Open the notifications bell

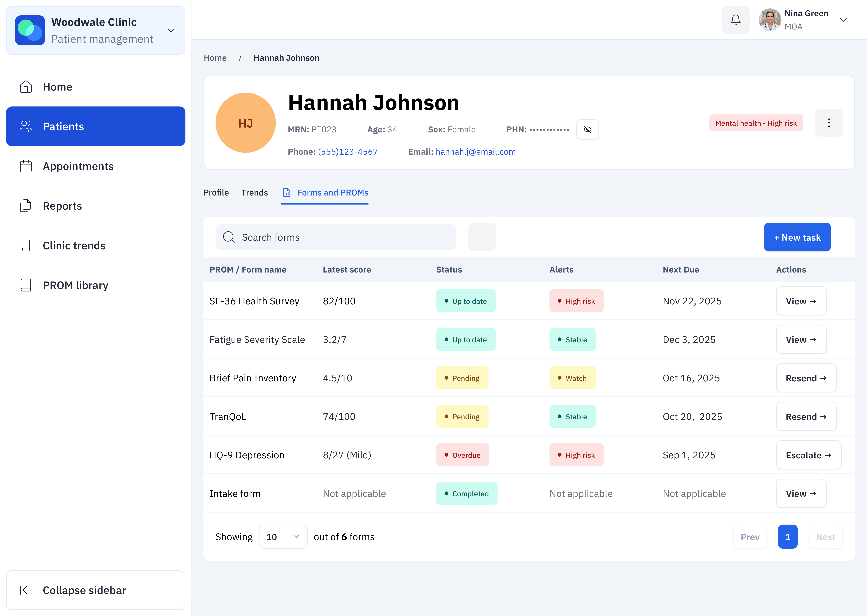(736, 20)
